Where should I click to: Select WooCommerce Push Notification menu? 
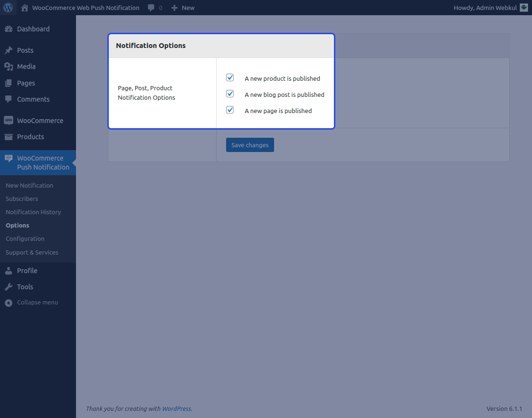pyautogui.click(x=38, y=162)
